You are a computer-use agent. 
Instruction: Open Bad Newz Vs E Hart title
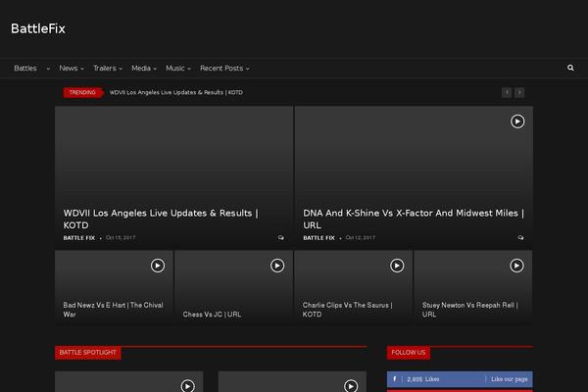[113, 310]
